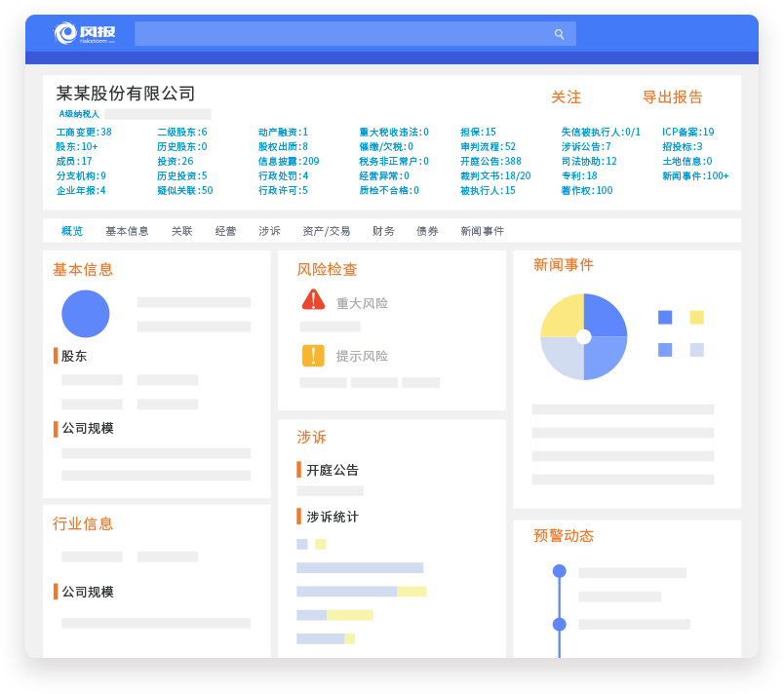Click the yellow slice of the pie chart

pos(563,317)
